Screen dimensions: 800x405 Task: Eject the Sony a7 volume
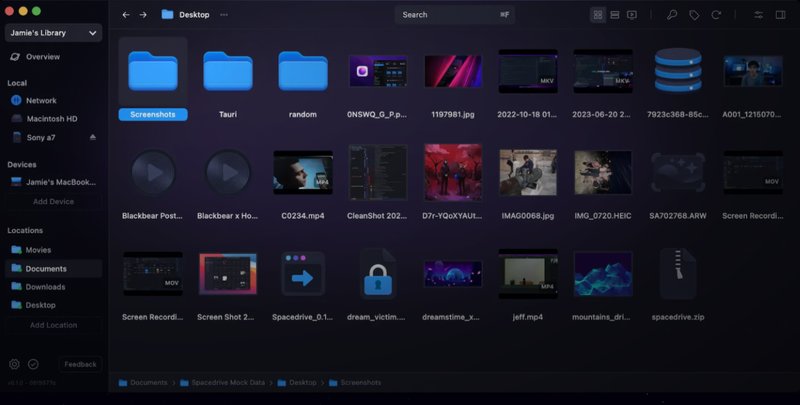click(x=93, y=137)
